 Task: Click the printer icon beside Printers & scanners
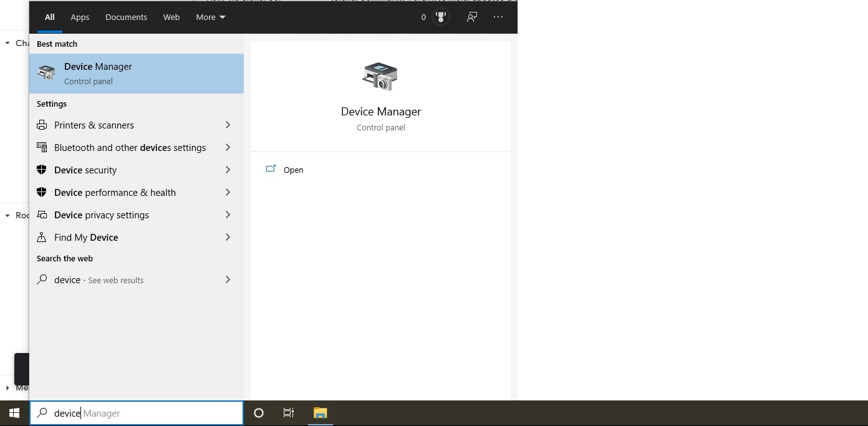(x=42, y=125)
